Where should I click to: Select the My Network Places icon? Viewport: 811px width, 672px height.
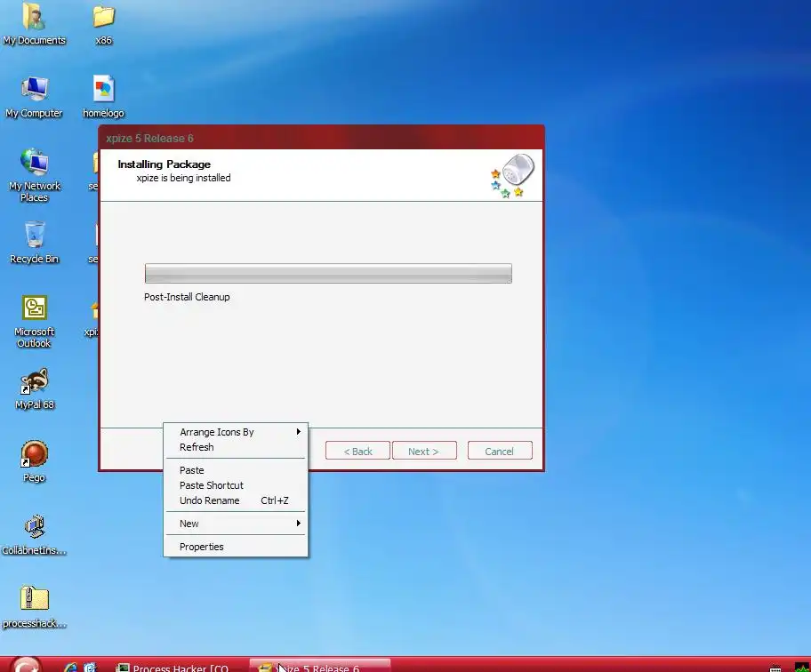34,176
